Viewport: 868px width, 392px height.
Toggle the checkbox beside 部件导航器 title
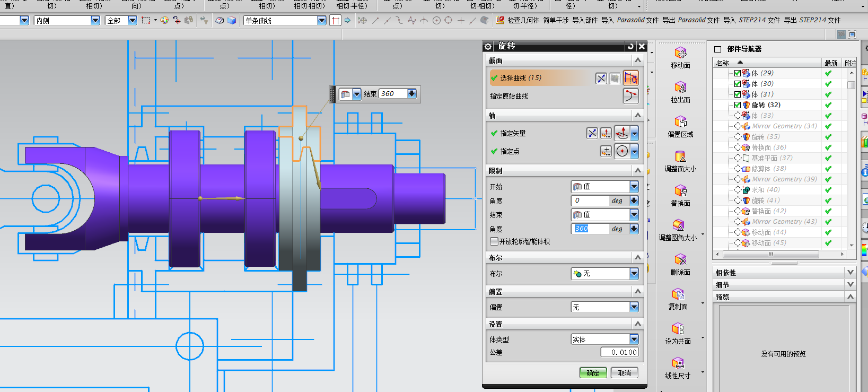click(x=718, y=49)
